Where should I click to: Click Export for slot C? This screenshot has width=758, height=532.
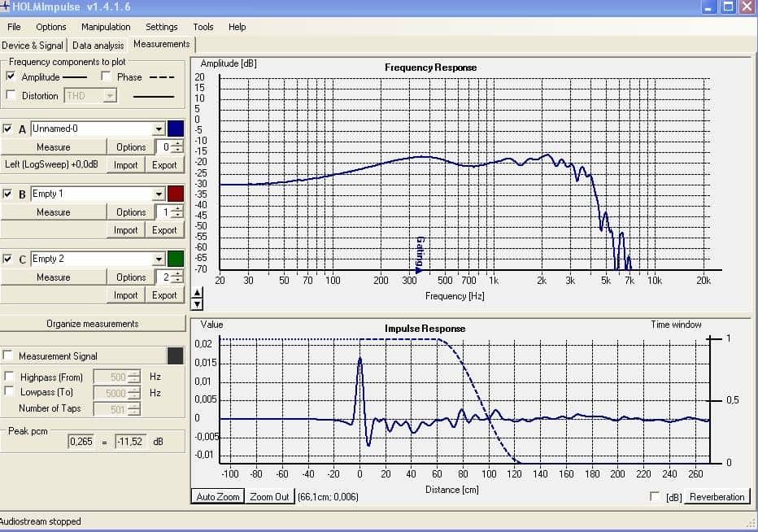coord(164,295)
